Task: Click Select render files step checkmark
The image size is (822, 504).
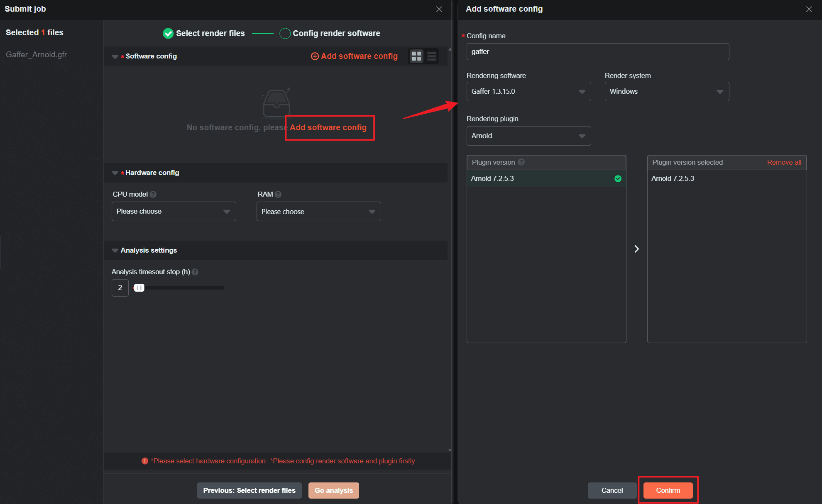Action: 168,34
